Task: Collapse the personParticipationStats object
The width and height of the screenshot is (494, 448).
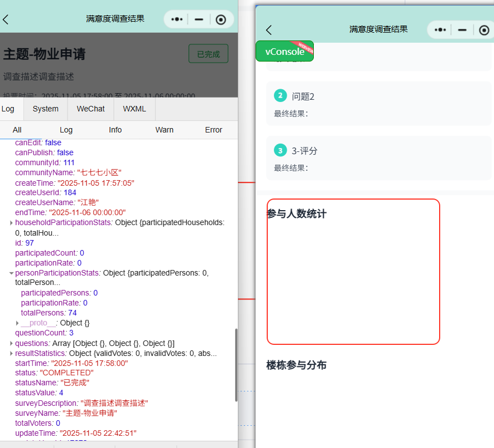Action: (11, 273)
